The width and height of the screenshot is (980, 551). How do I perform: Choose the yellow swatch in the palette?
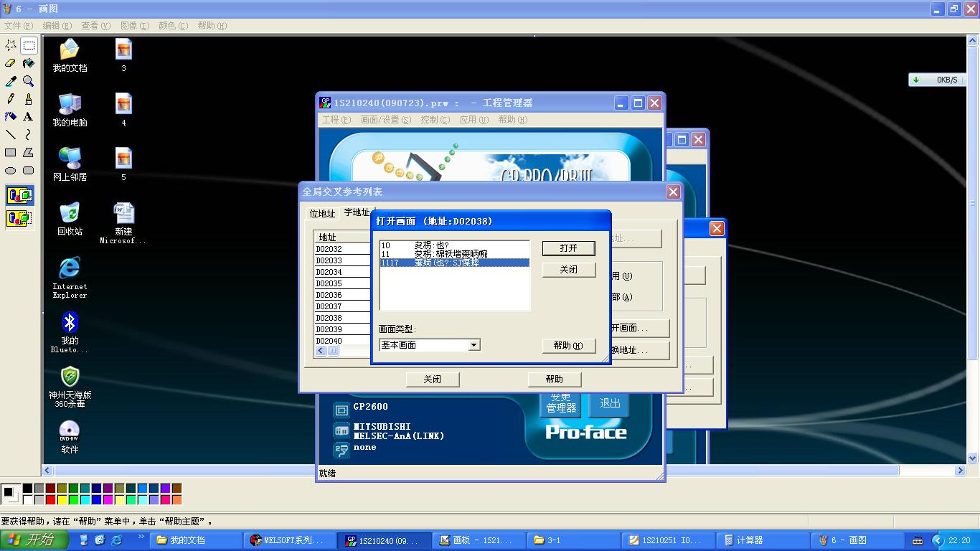(x=62, y=499)
